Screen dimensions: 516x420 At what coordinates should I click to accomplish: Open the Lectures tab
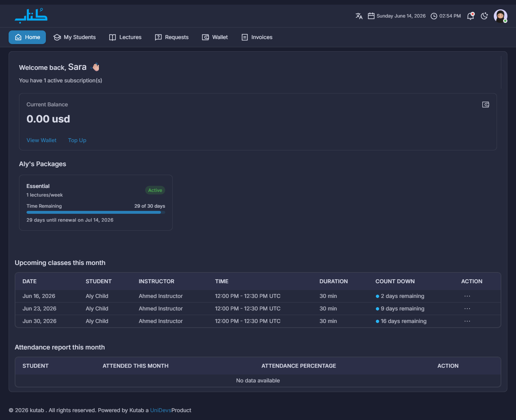(x=125, y=37)
